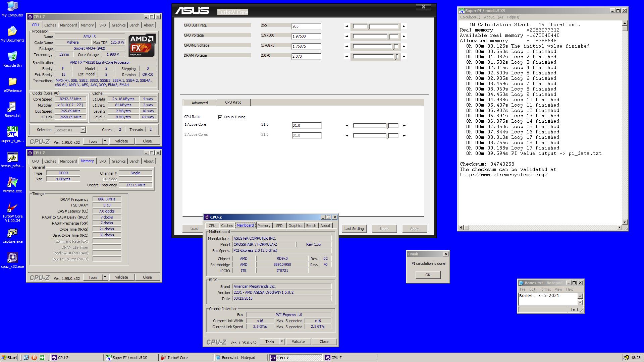Select the Advanced tab in TurboV Core
Screen dimensions: 644x362
pos(200,103)
